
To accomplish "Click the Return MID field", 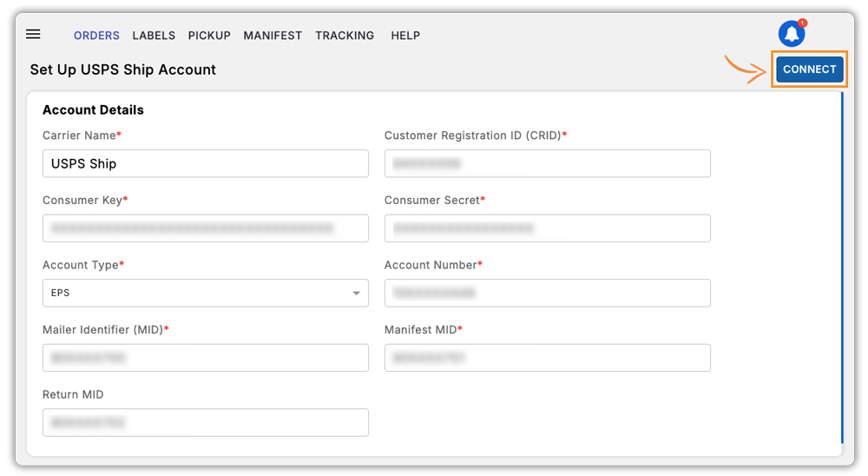I will 206,423.
